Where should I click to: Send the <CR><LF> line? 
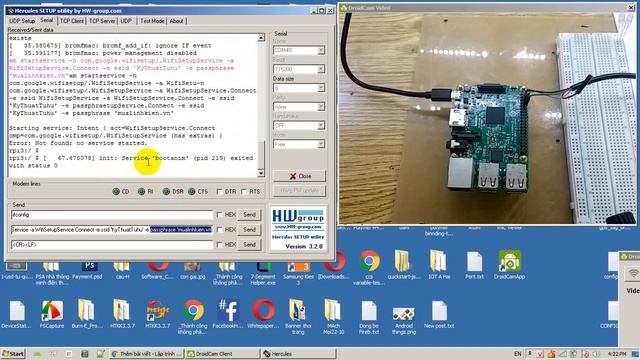249,244
